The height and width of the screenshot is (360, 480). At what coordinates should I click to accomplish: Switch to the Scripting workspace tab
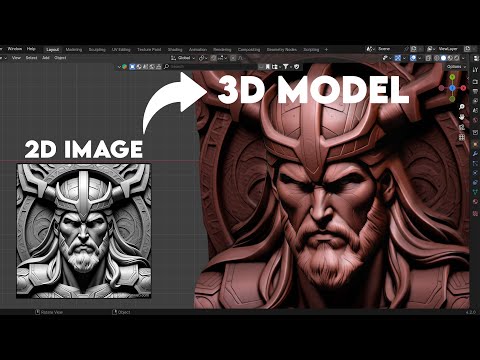pos(311,50)
